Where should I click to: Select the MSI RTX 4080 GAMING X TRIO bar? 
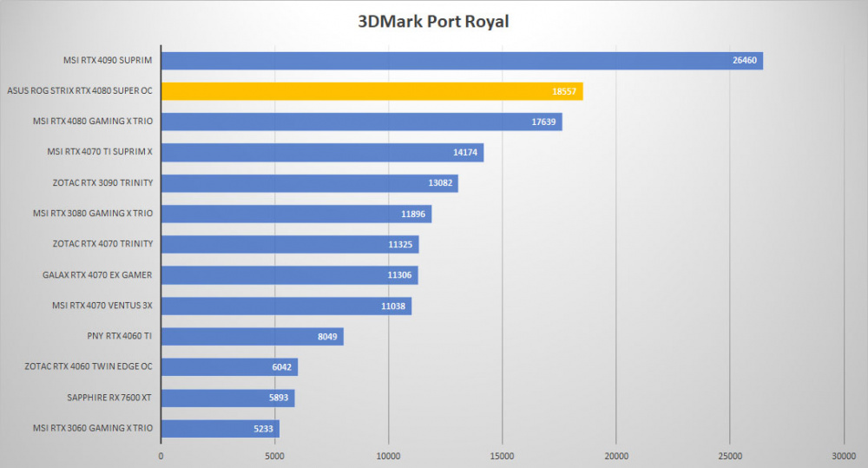click(362, 122)
